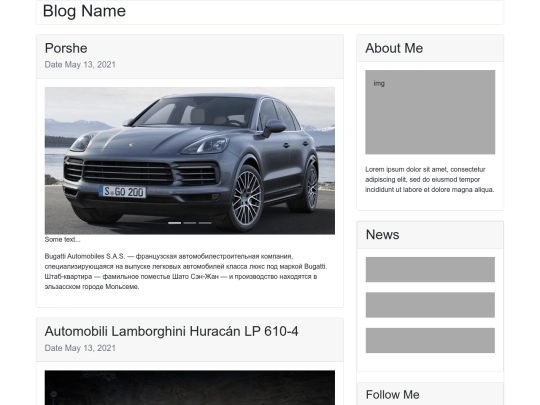Image resolution: width=540 pixels, height=405 pixels.
Task: Click the About Me gray img placeholder
Action: click(x=430, y=112)
